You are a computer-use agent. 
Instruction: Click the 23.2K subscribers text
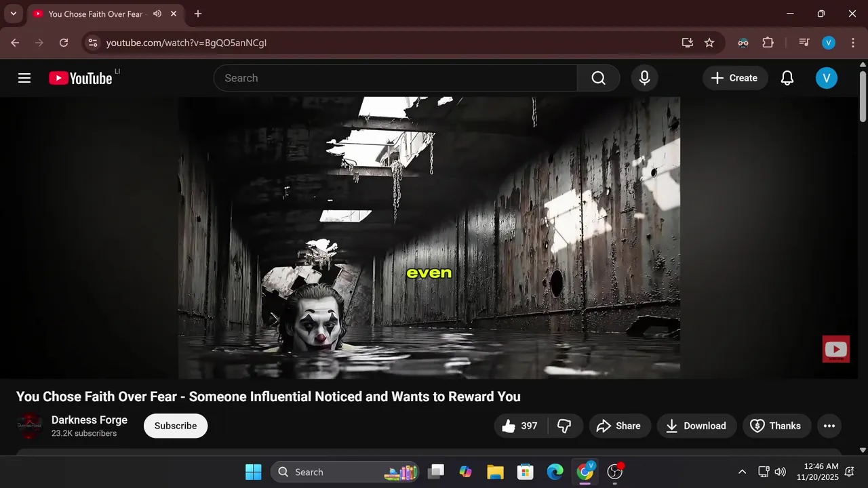tap(84, 434)
